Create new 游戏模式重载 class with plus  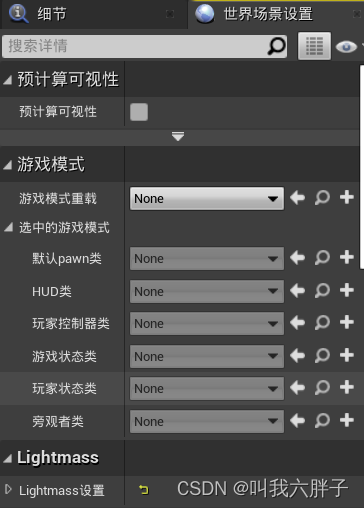pyautogui.click(x=347, y=197)
